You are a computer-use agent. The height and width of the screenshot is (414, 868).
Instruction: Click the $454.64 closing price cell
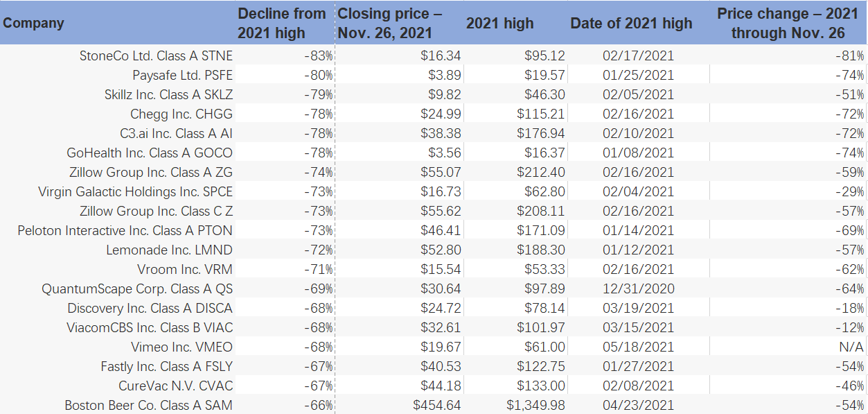(436, 405)
